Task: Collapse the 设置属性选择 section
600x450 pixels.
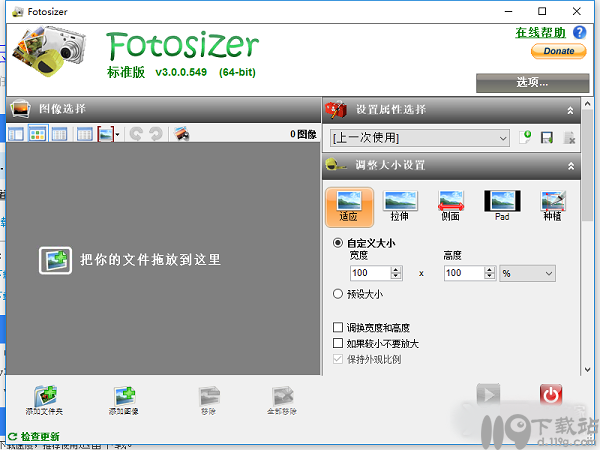Action: tap(570, 111)
